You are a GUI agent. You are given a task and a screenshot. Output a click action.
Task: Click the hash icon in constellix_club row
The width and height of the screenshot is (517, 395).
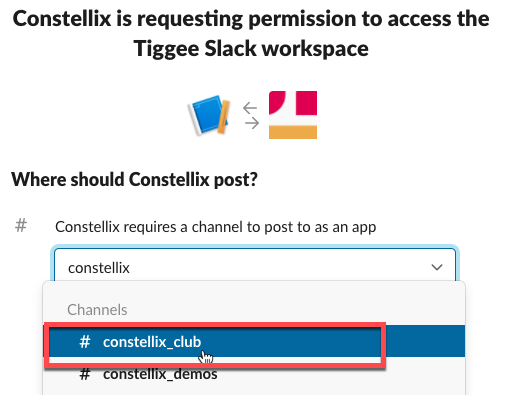click(x=85, y=342)
